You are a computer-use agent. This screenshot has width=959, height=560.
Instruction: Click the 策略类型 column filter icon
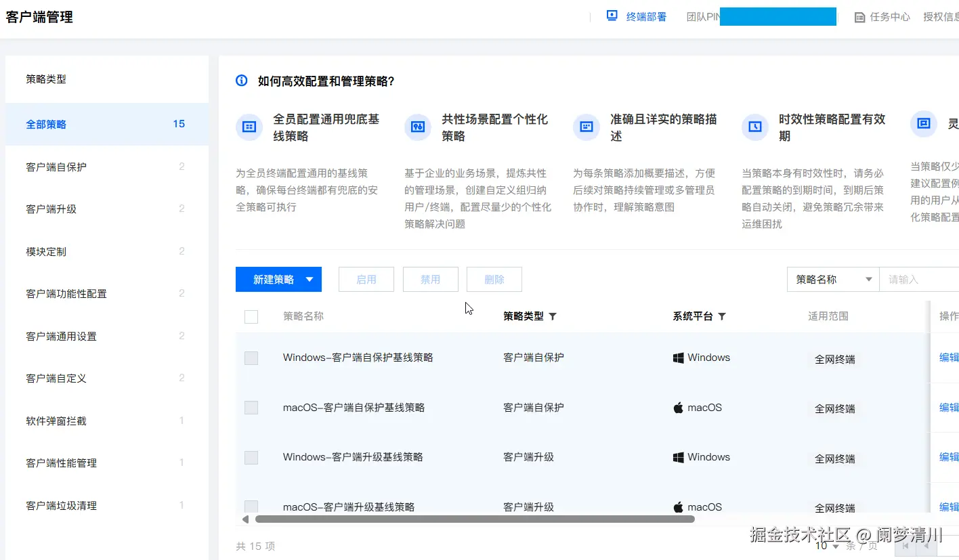pos(553,316)
